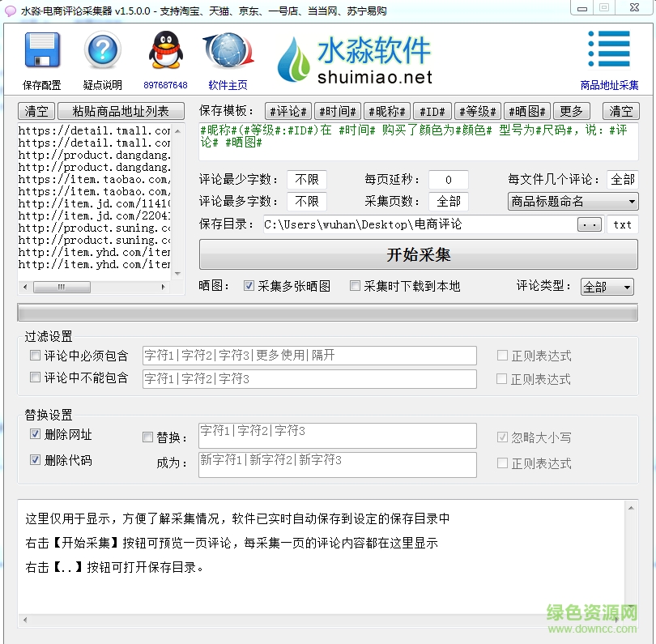Open 商品地址采集 via the blue list icon
This screenshot has height=644, width=656.
coord(609,49)
